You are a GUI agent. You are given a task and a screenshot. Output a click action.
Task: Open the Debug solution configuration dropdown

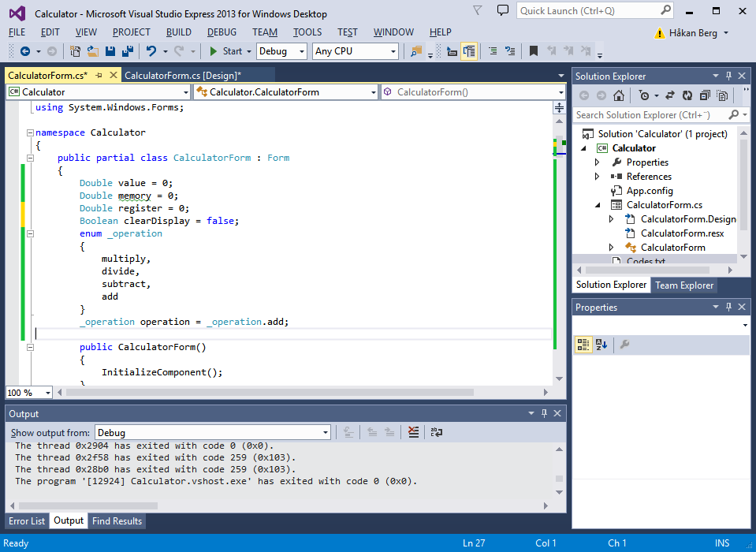(x=281, y=51)
